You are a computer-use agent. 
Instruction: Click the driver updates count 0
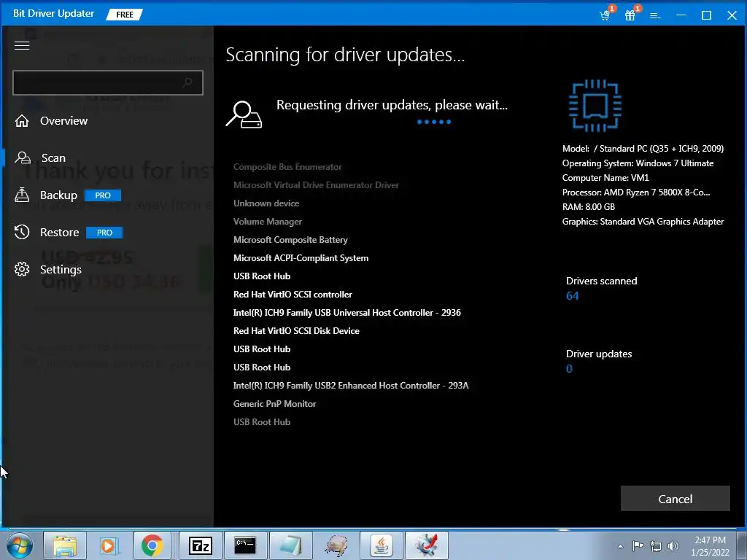pos(569,368)
